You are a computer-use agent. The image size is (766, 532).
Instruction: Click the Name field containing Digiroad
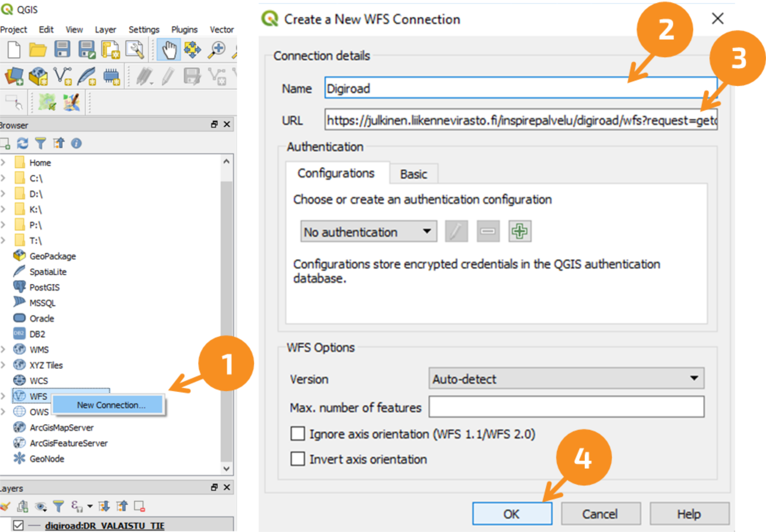(x=521, y=88)
